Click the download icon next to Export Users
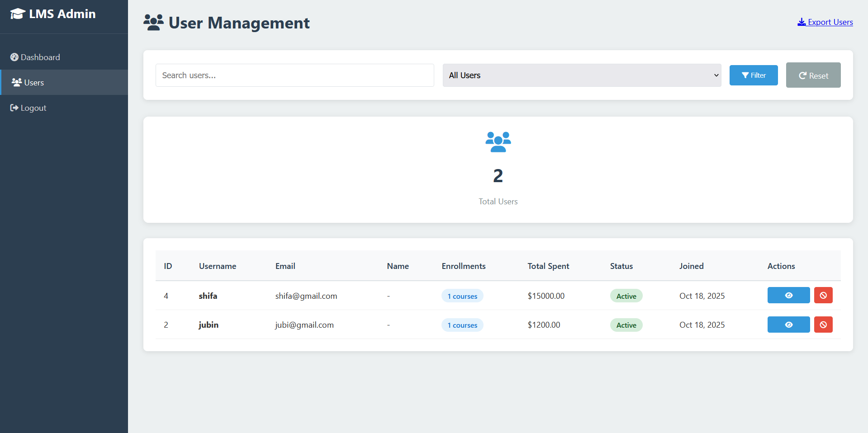868x433 pixels. click(801, 22)
